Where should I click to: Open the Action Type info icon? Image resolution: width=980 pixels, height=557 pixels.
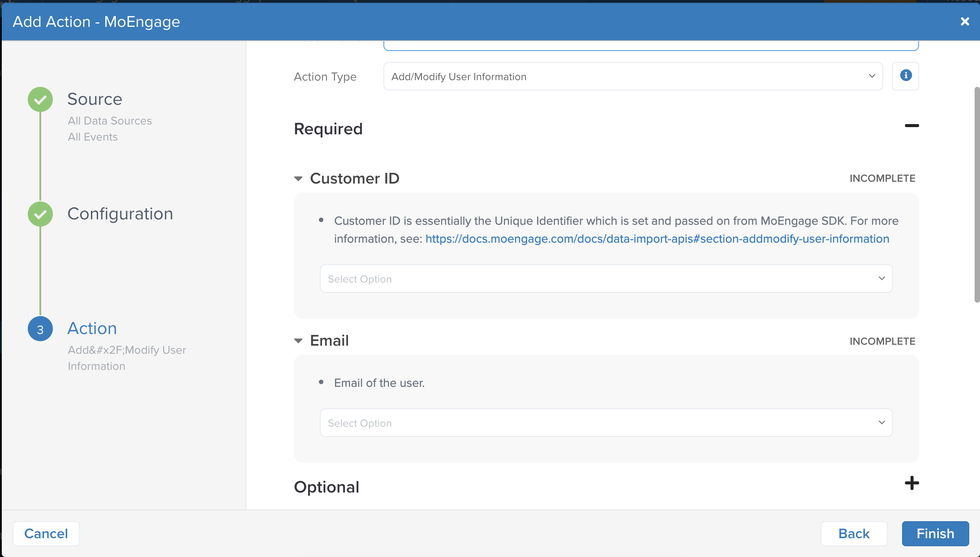point(905,76)
